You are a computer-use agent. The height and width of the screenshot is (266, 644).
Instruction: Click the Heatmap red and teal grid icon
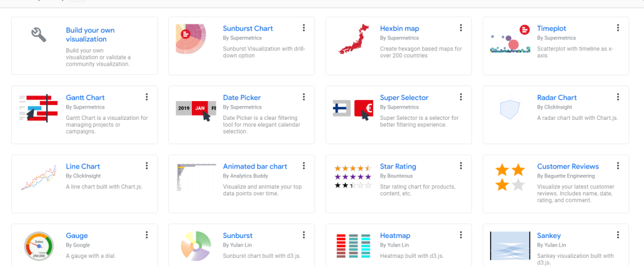pos(353,246)
